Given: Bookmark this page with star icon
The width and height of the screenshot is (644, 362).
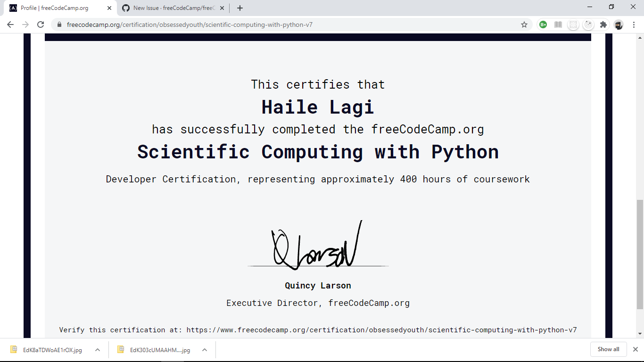Looking at the screenshot, I should (x=524, y=25).
